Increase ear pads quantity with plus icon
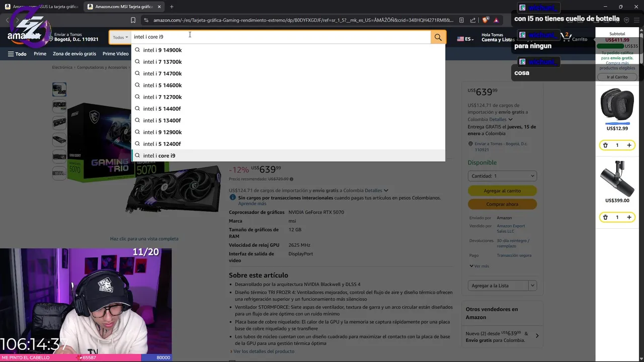This screenshot has width=644, height=362. (x=629, y=145)
